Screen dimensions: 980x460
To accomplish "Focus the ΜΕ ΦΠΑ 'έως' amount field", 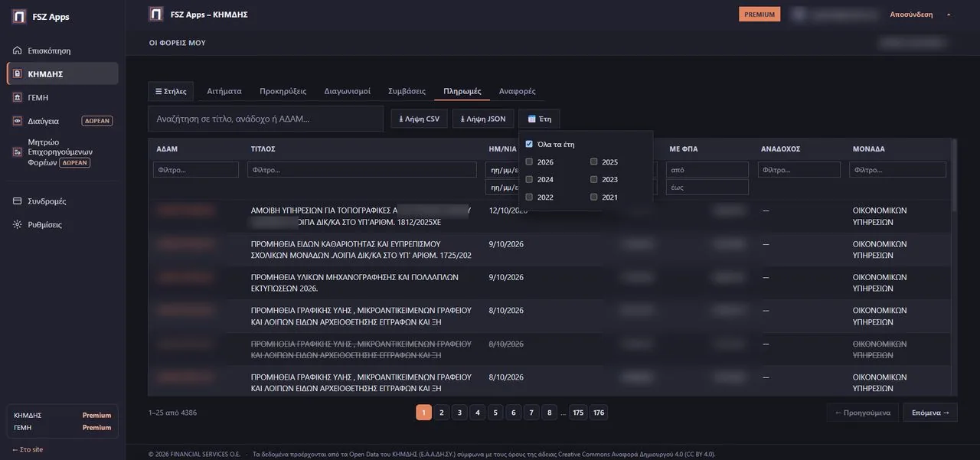I will pos(707,188).
